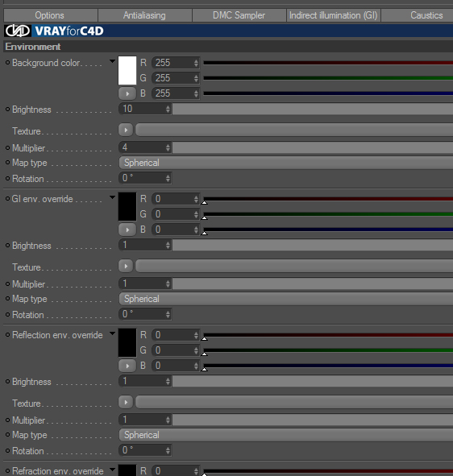Toggle the Reflection env. override animation dot
Screen dimensions: 453x476
pos(7,335)
